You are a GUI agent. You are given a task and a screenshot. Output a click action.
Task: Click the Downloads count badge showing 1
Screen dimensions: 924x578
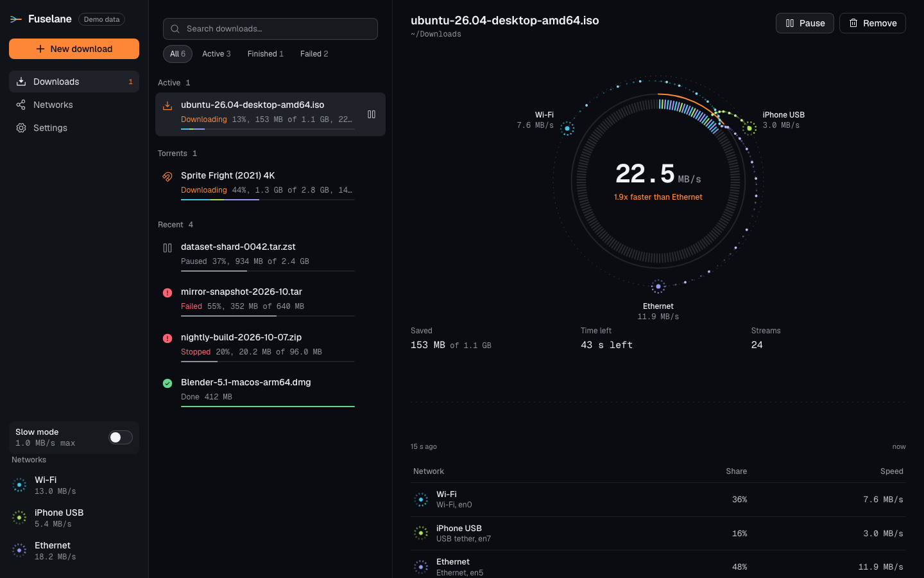click(x=130, y=82)
